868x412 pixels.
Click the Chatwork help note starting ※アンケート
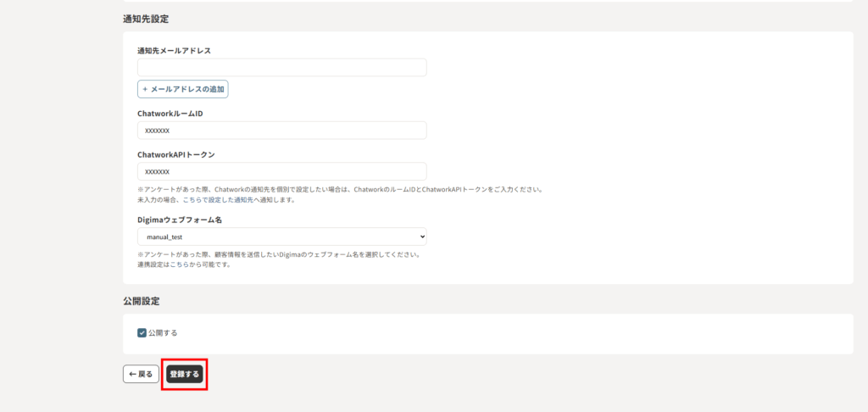339,189
